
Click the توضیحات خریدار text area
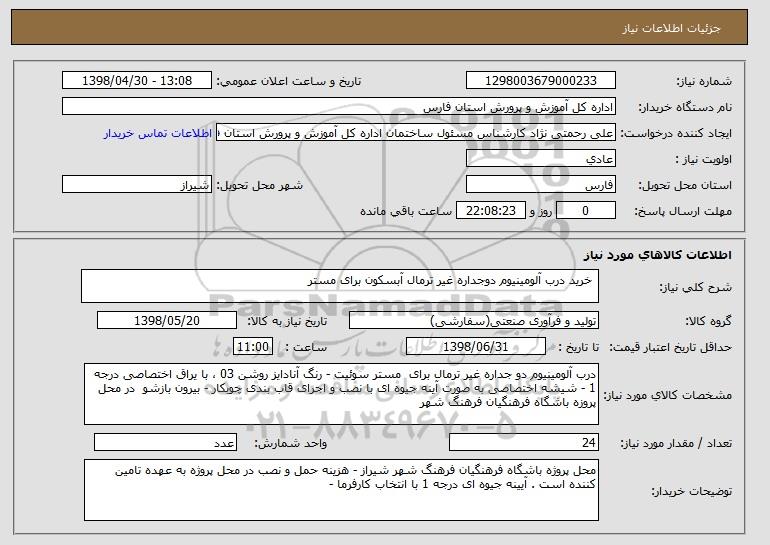pos(341,490)
